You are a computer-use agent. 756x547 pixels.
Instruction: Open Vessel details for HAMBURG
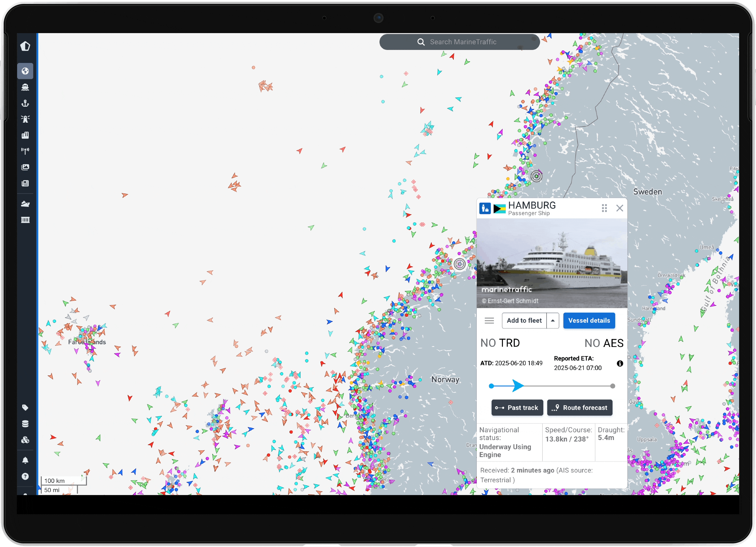pos(589,320)
